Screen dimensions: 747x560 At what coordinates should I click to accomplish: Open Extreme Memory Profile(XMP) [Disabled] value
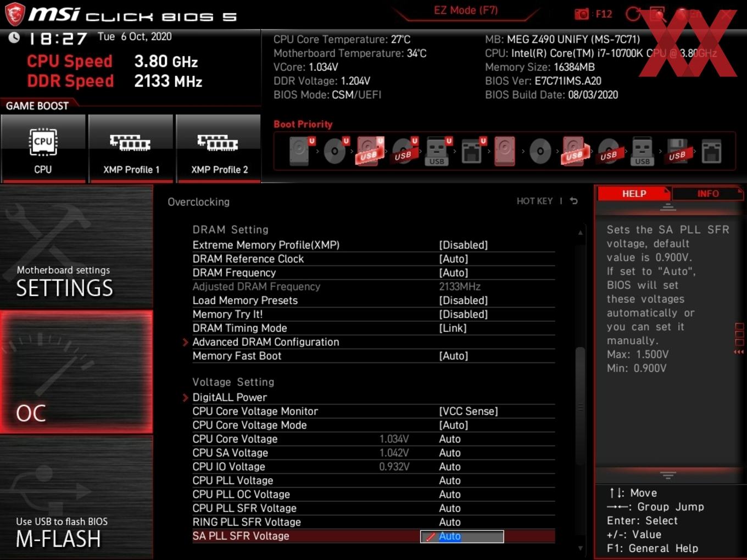click(463, 245)
